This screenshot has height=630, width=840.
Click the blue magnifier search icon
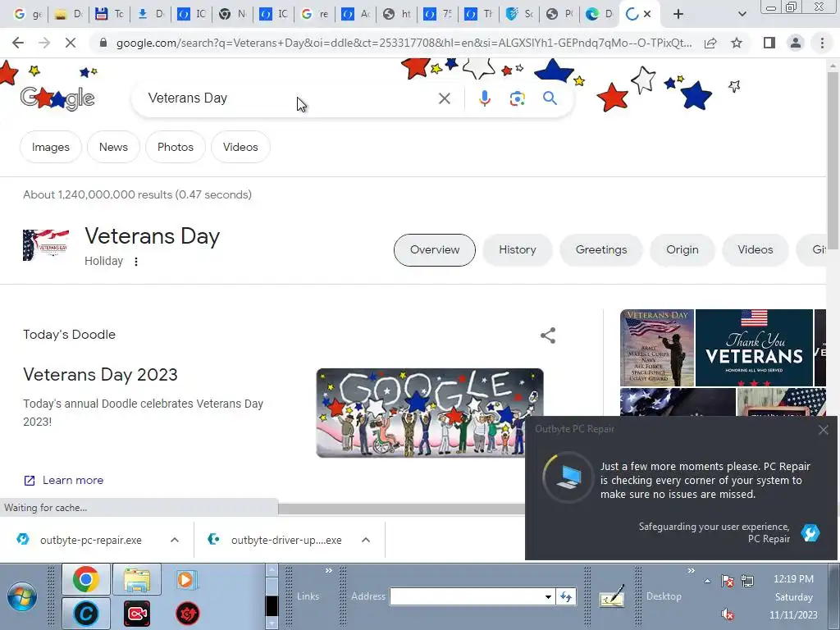(550, 98)
